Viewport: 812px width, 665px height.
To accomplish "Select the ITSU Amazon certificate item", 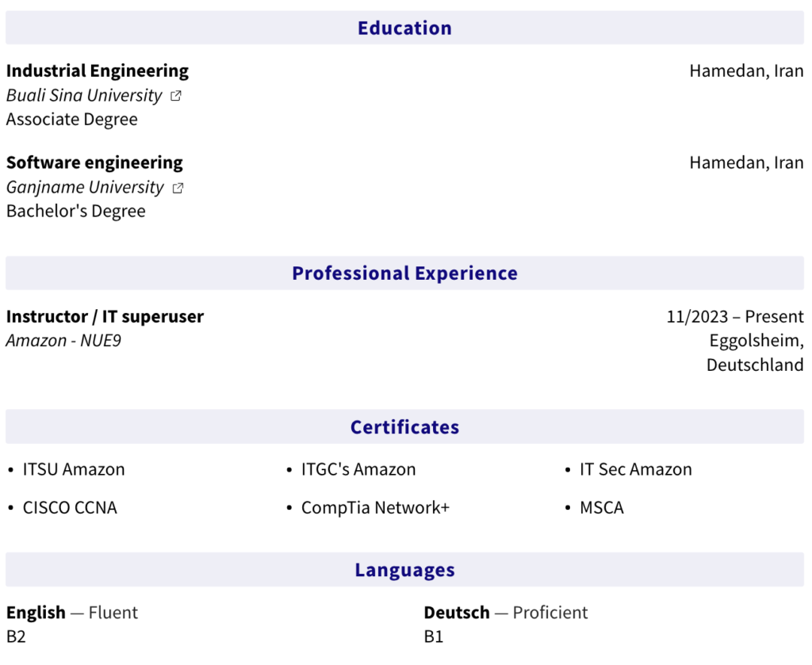I will (x=74, y=469).
